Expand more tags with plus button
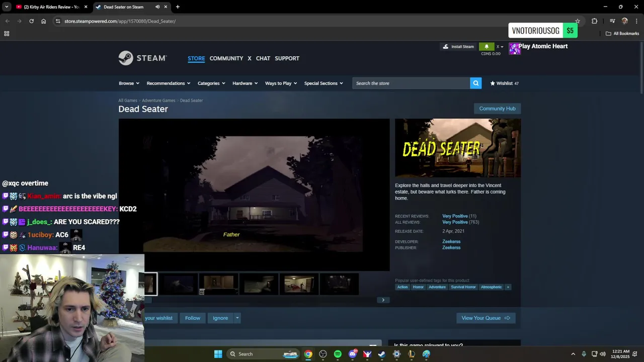 click(508, 287)
